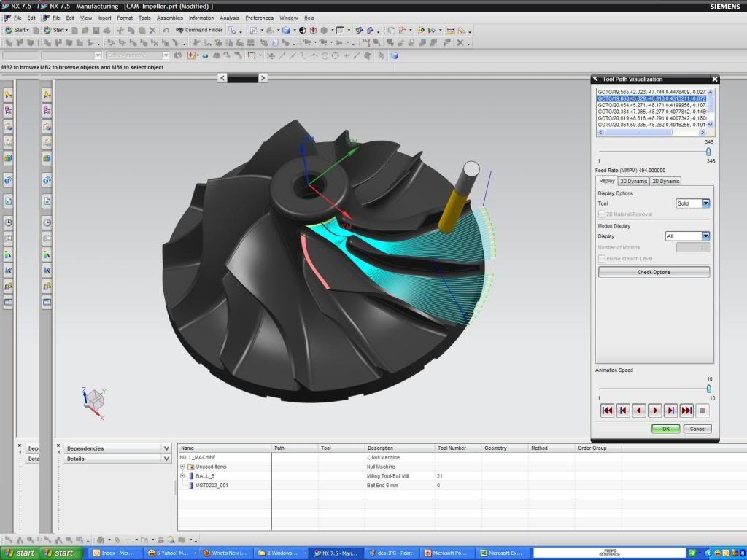Viewport: 747px width, 560px height.
Task: Switch to the 2D Dynamic tab
Action: click(665, 181)
